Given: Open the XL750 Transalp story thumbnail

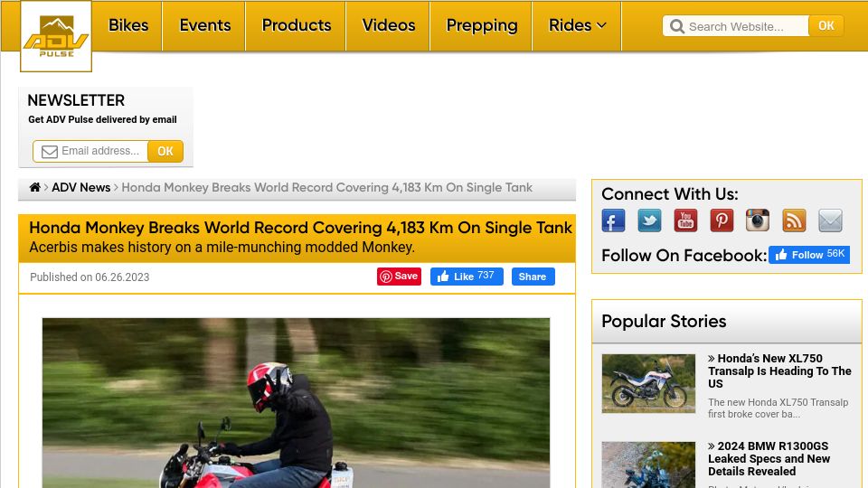Looking at the screenshot, I should click(x=648, y=383).
